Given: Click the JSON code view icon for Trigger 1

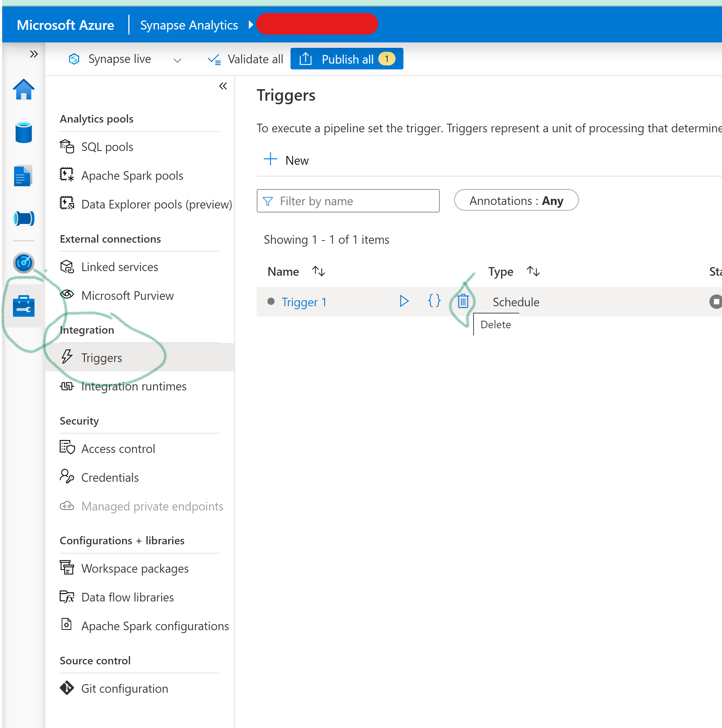Looking at the screenshot, I should [434, 302].
